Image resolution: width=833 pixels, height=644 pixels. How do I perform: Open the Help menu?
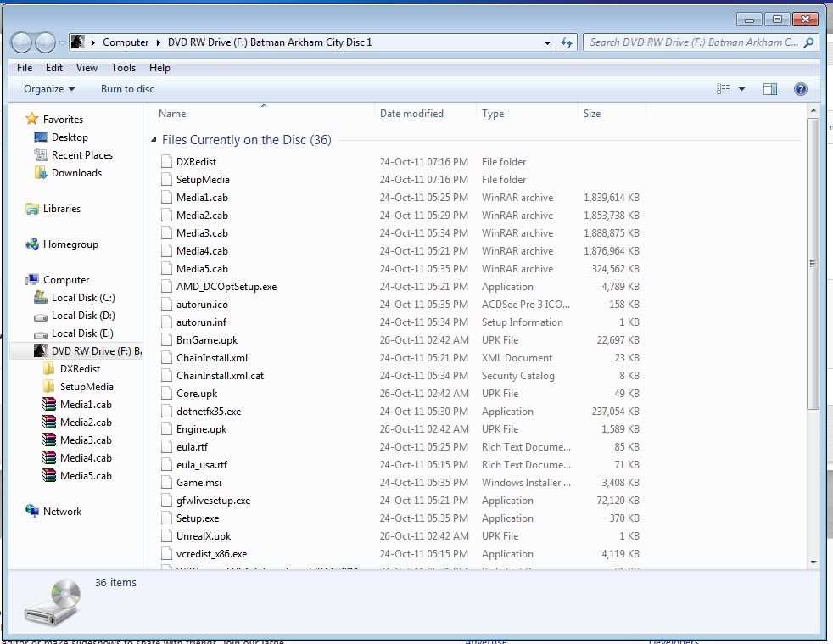tap(159, 68)
